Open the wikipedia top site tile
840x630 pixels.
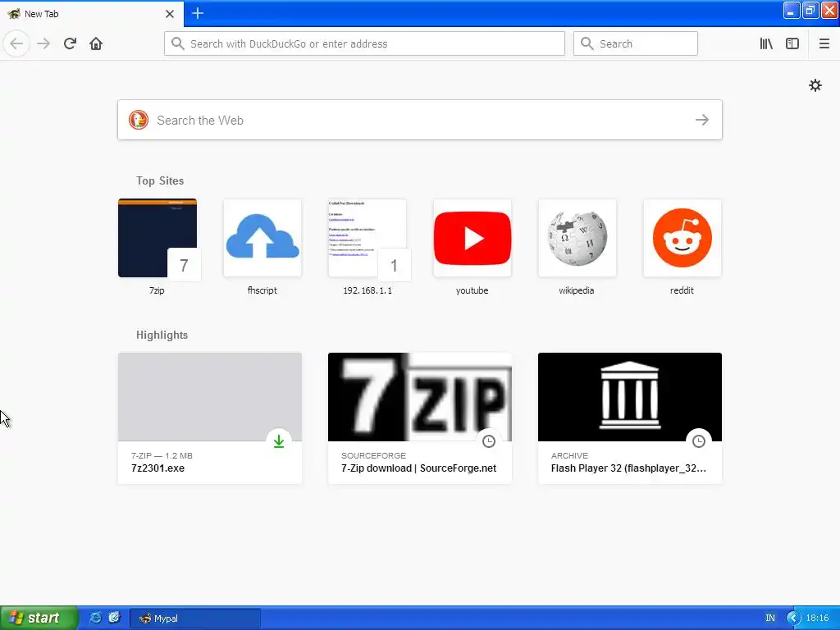point(577,238)
